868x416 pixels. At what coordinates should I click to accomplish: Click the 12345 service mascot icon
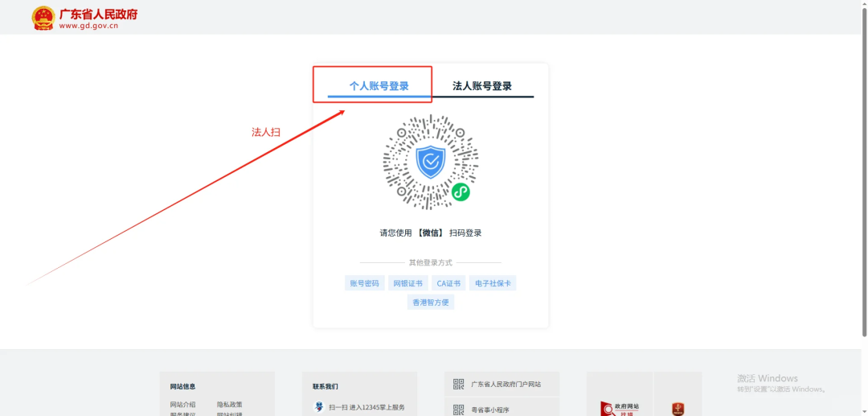coord(319,407)
